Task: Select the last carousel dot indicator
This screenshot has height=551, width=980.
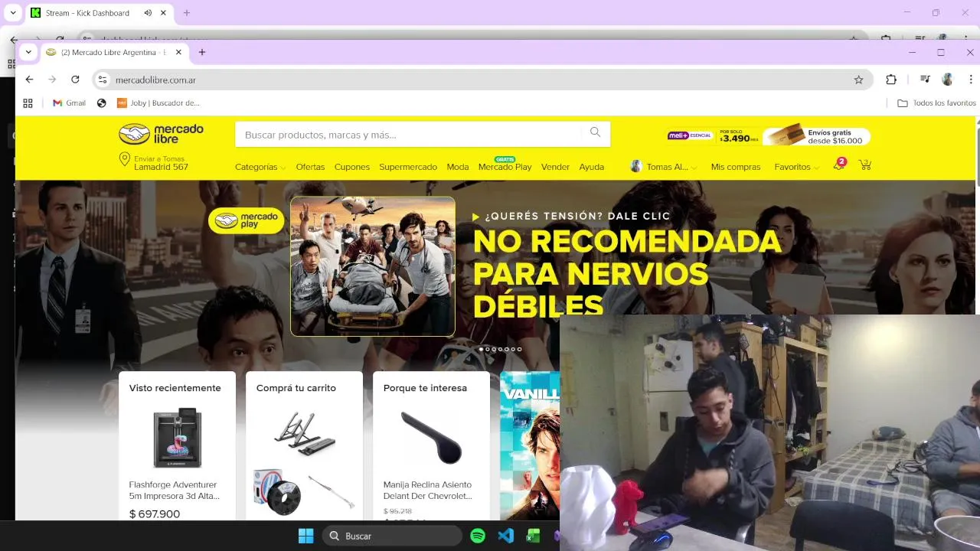Action: point(519,349)
